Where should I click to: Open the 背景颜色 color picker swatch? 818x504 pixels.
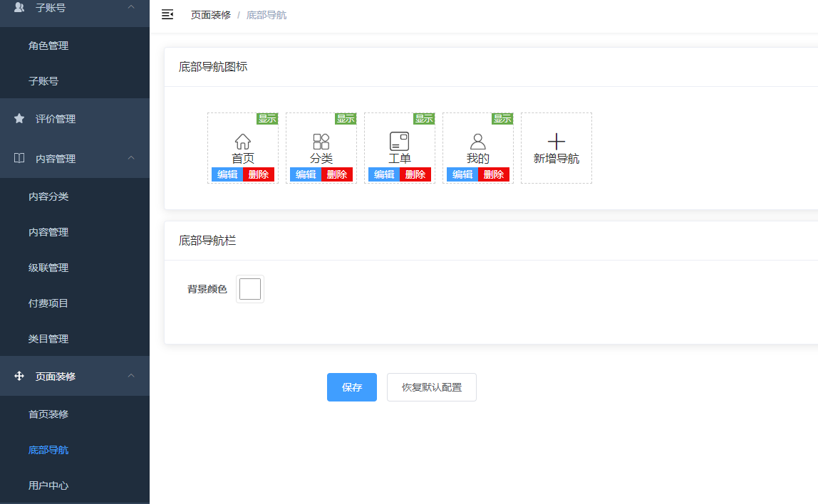pos(249,288)
